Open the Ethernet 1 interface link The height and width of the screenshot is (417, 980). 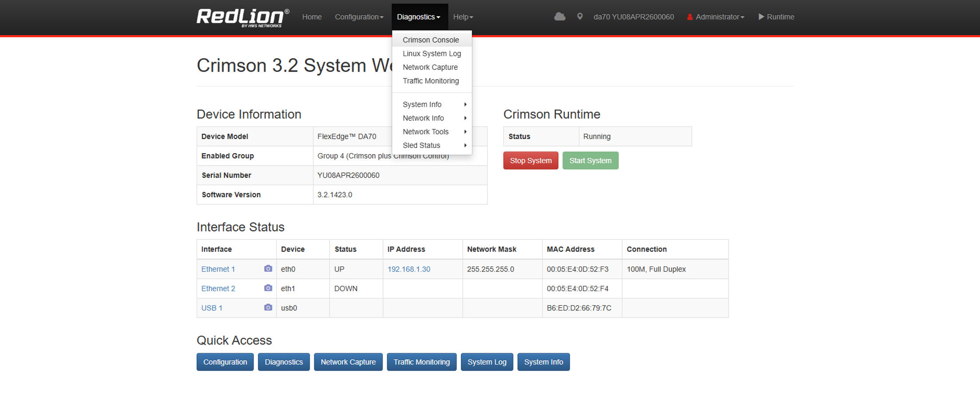point(218,269)
